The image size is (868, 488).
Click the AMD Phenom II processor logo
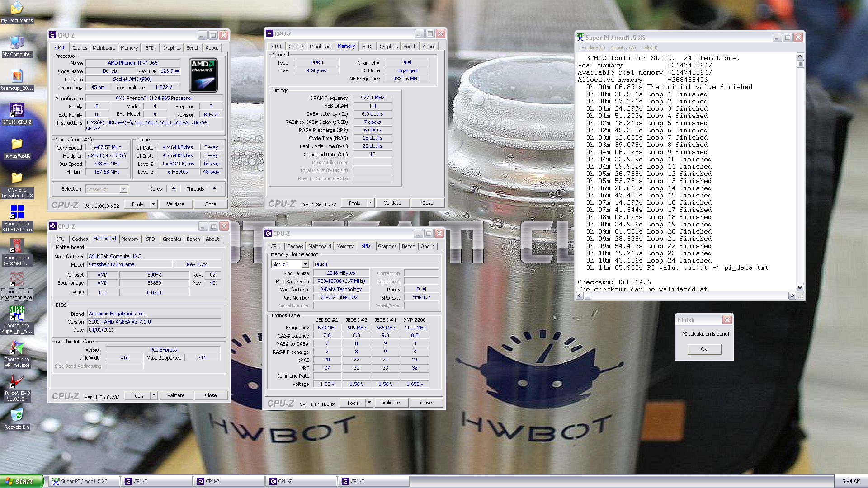[203, 75]
